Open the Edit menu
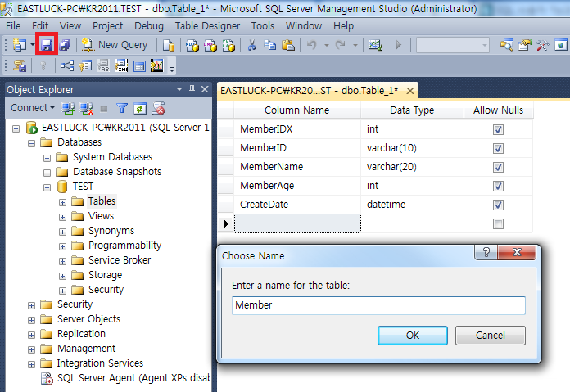The height and width of the screenshot is (392, 570). click(x=40, y=26)
